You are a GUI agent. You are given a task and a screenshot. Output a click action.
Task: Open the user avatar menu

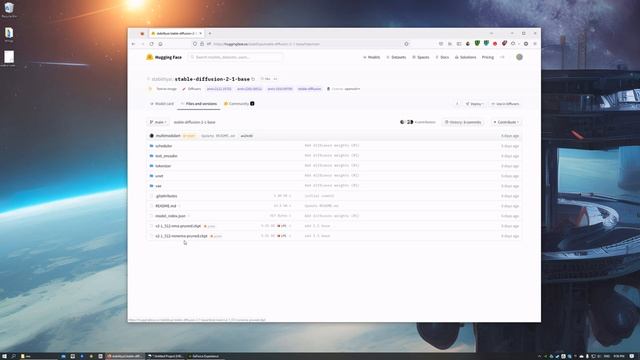[x=519, y=57]
